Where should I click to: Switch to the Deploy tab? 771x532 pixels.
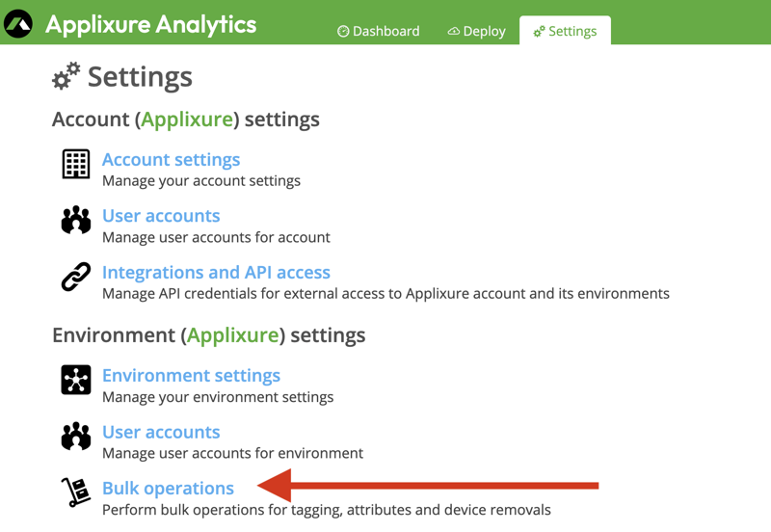[476, 31]
